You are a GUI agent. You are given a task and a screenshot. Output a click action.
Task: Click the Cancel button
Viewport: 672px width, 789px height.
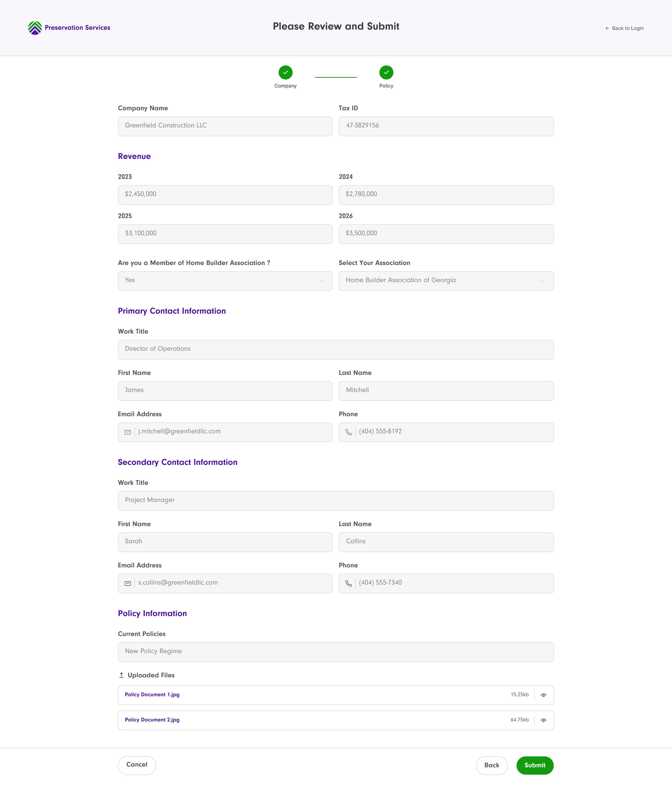137,765
